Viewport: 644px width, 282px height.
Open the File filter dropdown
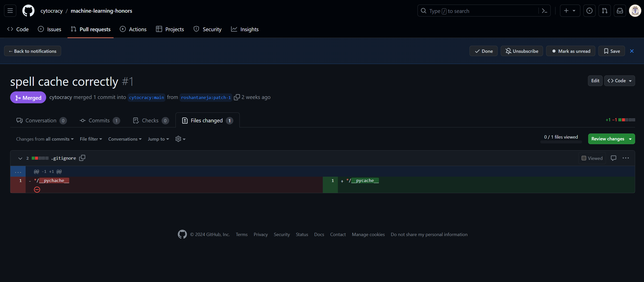(91, 139)
